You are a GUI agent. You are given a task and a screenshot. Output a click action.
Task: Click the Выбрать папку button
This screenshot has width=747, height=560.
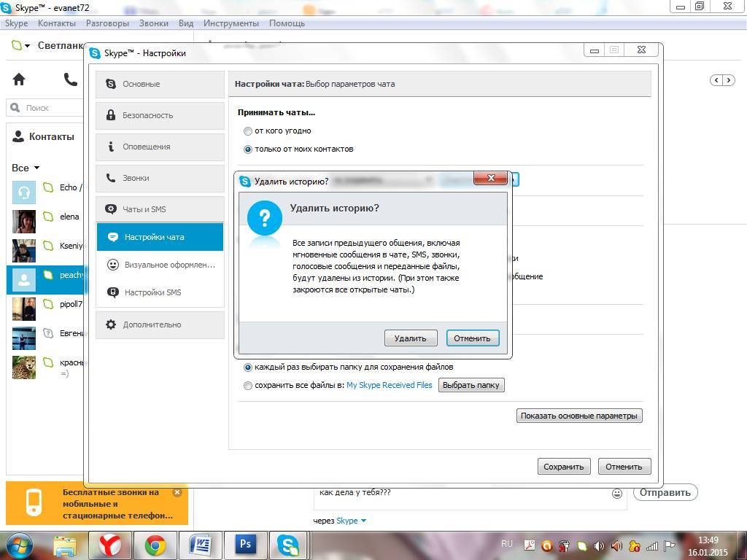[x=471, y=385]
